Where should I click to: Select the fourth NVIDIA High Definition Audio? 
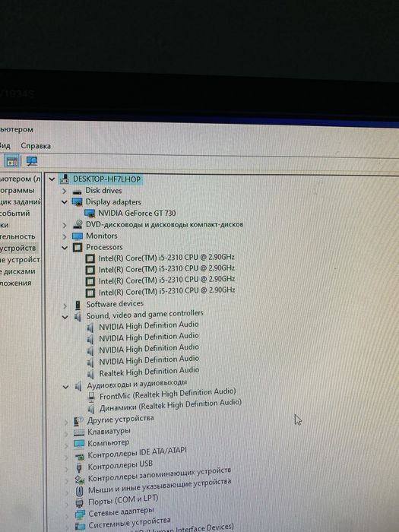click(149, 360)
